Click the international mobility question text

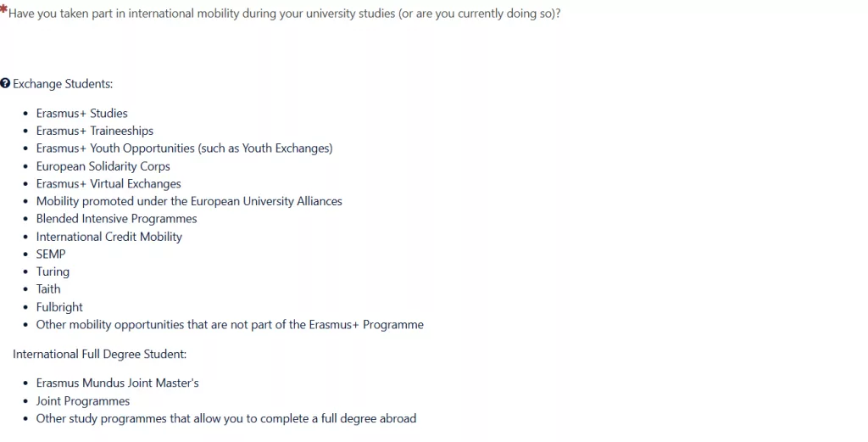[x=285, y=14]
